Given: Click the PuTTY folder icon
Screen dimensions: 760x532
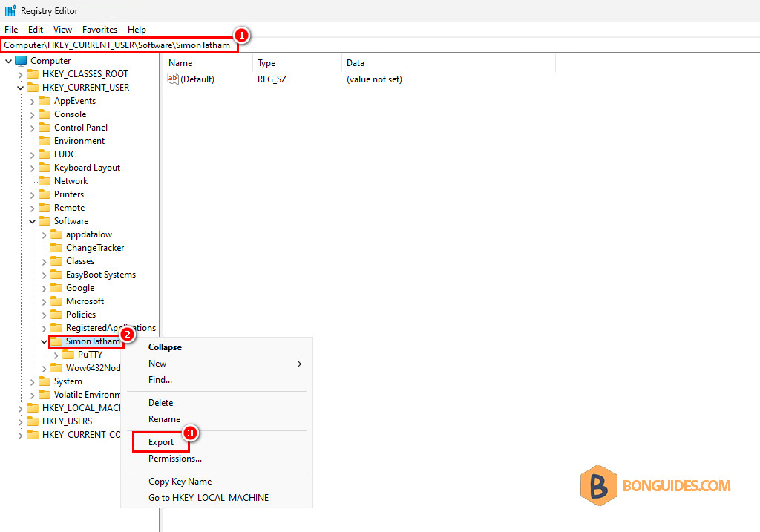Looking at the screenshot, I should [x=68, y=354].
